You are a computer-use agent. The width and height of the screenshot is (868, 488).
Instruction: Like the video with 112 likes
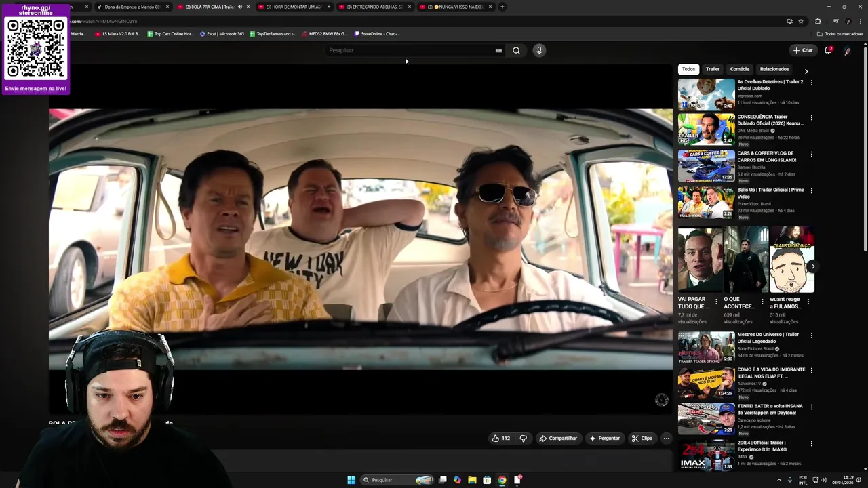[500, 439]
